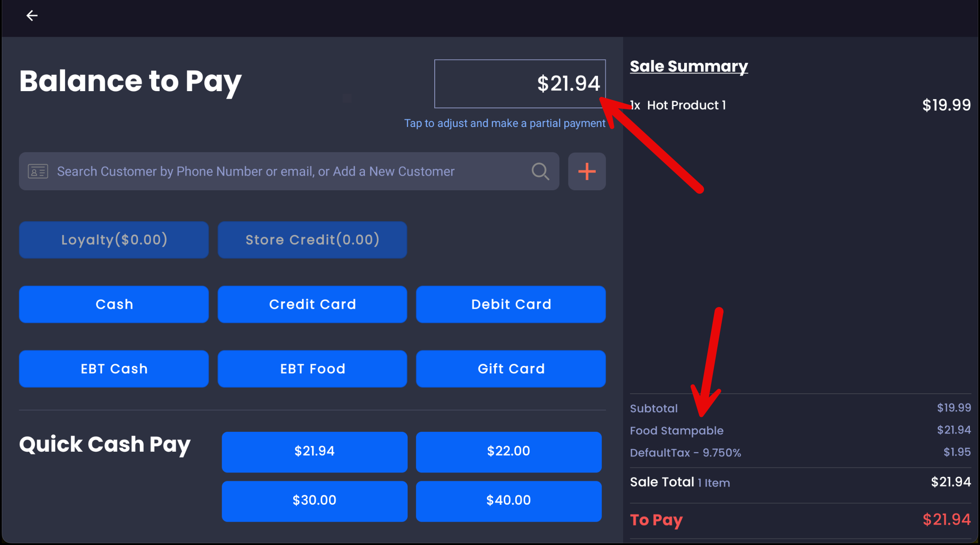Pay with Cash
Screen dimensions: 980x545
pos(114,304)
